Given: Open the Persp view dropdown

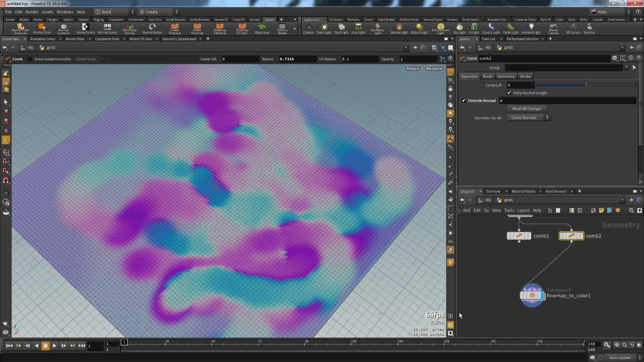Looking at the screenshot, I should (412, 68).
